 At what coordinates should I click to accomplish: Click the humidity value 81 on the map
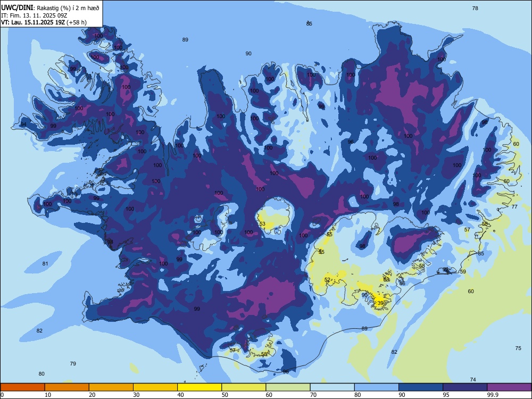pyautogui.click(x=45, y=264)
